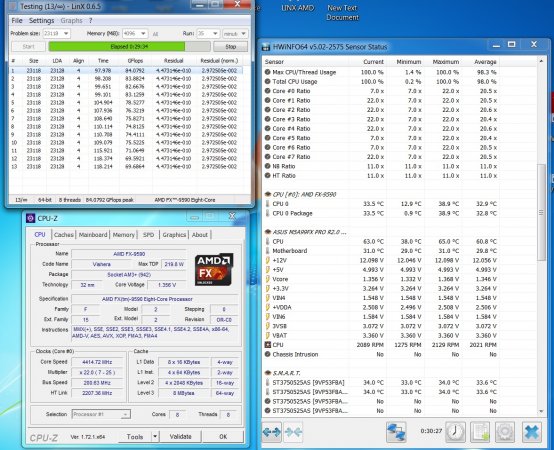Select LinX result row 1 with 84.0792 GFlops
Viewport: 554px width, 450px height.
126,71
